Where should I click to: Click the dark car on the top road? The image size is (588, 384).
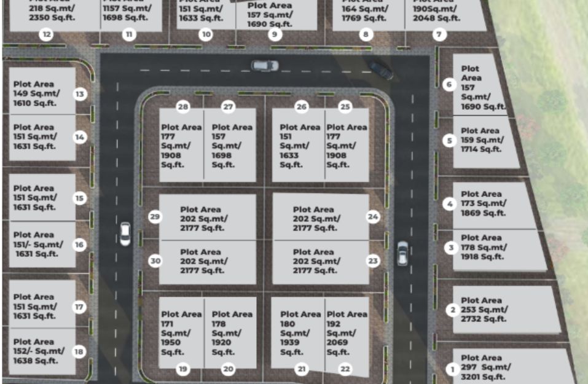[380, 70]
